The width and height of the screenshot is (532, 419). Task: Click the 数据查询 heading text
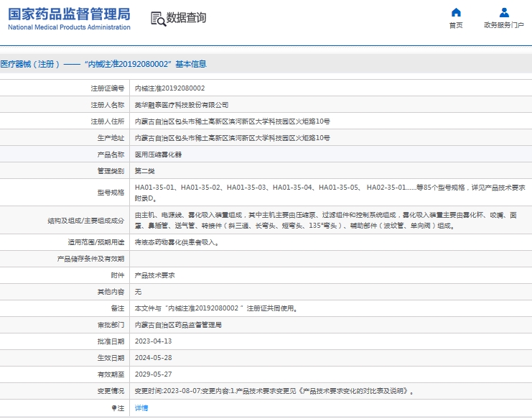coord(186,18)
